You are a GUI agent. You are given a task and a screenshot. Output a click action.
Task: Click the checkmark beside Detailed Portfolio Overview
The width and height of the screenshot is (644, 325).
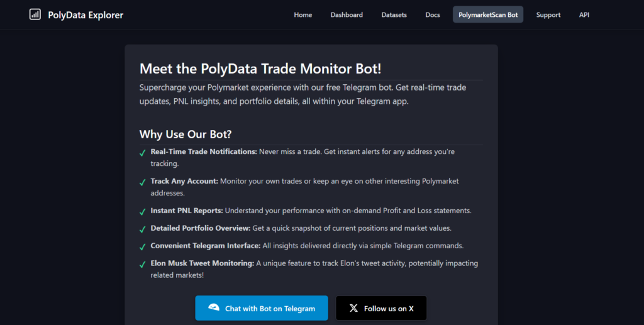pos(143,230)
